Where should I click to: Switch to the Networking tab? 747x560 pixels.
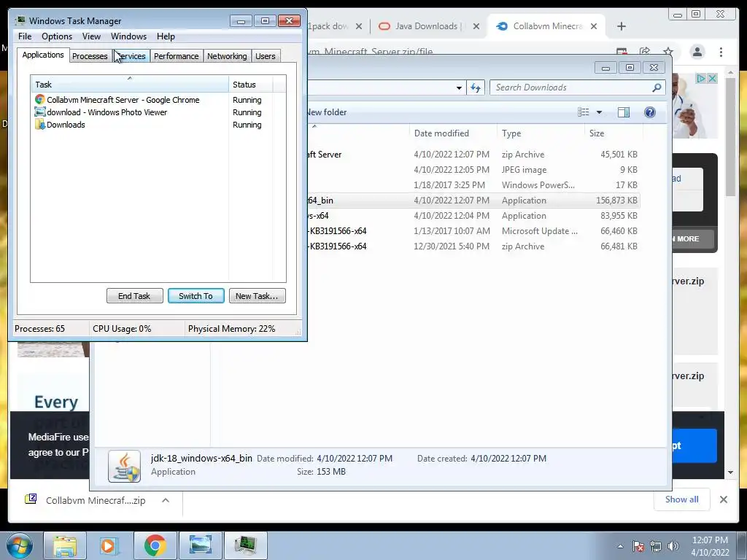point(227,56)
